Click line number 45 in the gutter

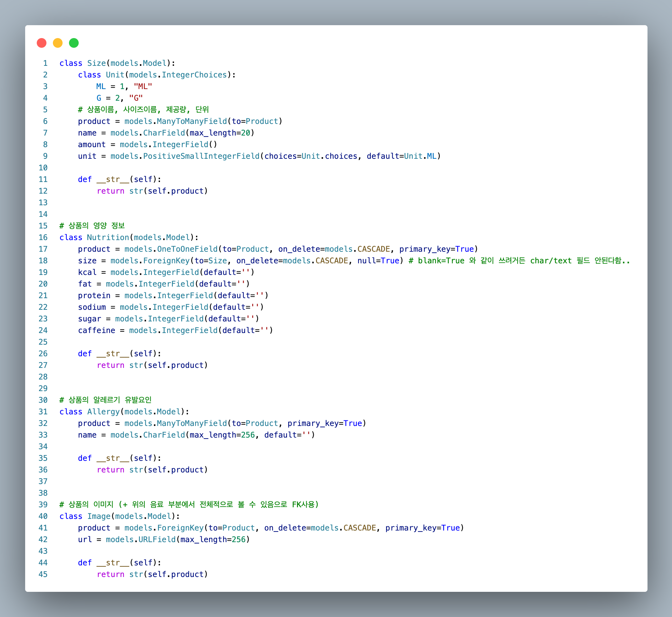[x=43, y=574]
